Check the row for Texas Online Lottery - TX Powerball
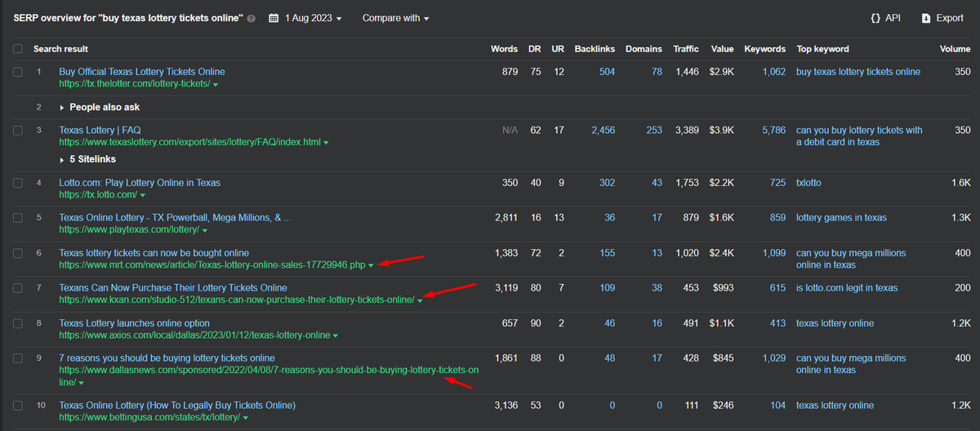This screenshot has width=980, height=431. pyautogui.click(x=18, y=218)
